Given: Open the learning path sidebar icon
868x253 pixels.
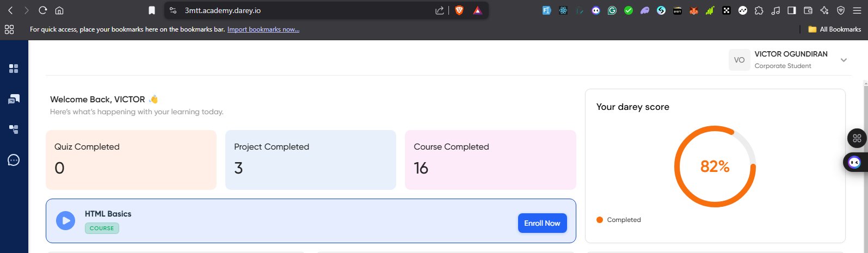Looking at the screenshot, I should click(14, 129).
